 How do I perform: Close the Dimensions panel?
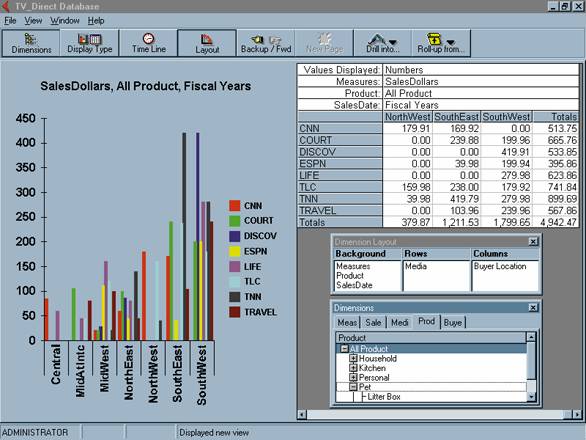533,307
